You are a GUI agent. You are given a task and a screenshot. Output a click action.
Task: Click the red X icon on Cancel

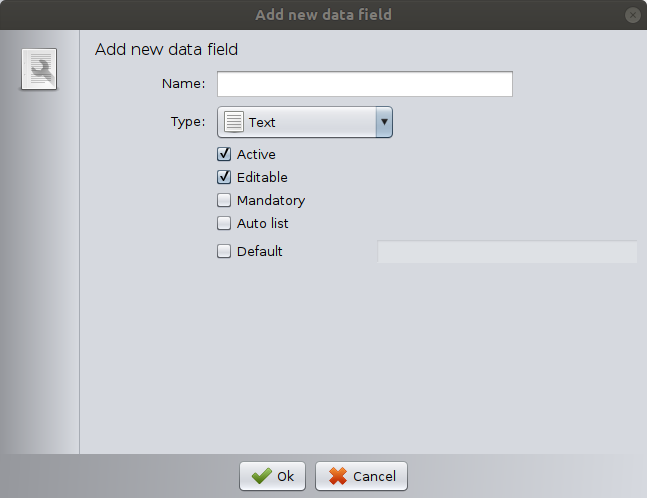(337, 476)
